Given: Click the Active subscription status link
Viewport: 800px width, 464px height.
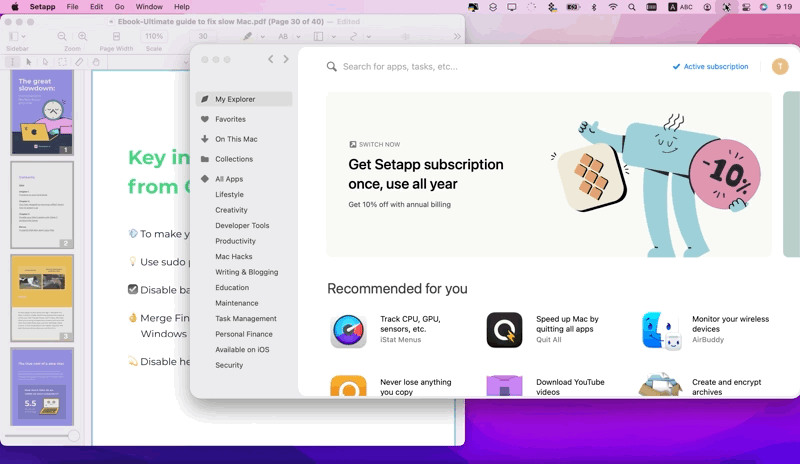Looking at the screenshot, I should pyautogui.click(x=710, y=66).
